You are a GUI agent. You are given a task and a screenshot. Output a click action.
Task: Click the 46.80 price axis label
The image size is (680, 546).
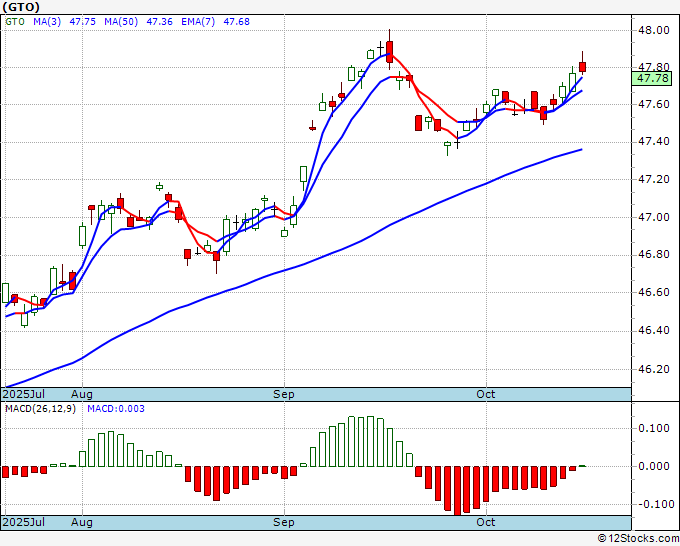point(654,254)
